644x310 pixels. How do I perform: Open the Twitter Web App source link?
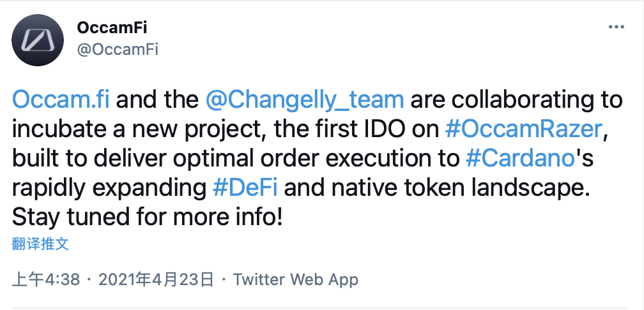(x=296, y=279)
